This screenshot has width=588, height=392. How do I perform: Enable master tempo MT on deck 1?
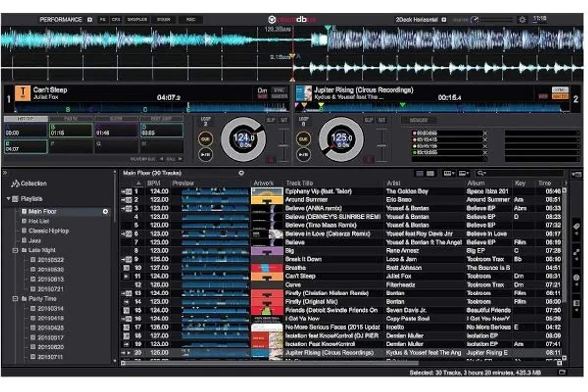click(284, 119)
